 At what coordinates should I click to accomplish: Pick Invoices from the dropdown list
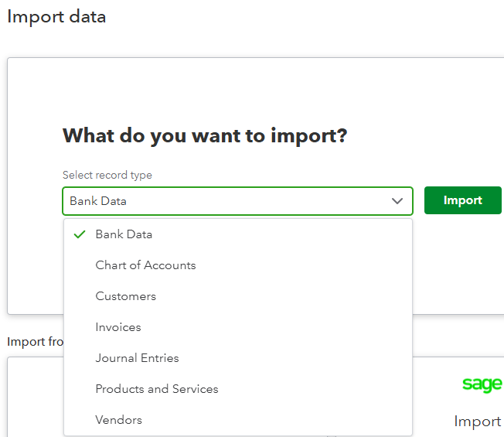[118, 327]
